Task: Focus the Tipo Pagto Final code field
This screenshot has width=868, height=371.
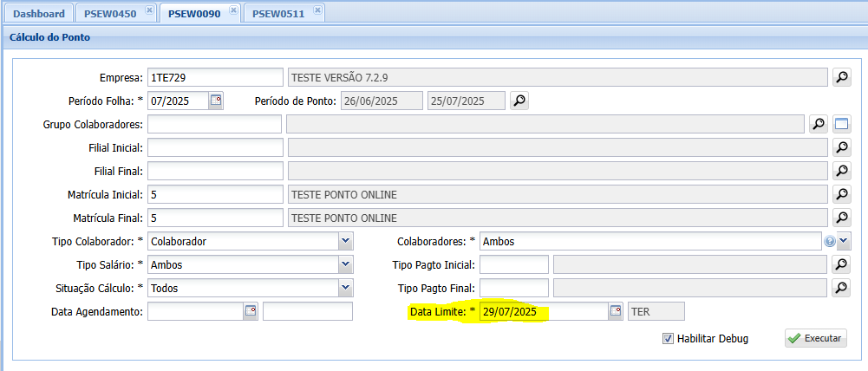Action: (514, 288)
